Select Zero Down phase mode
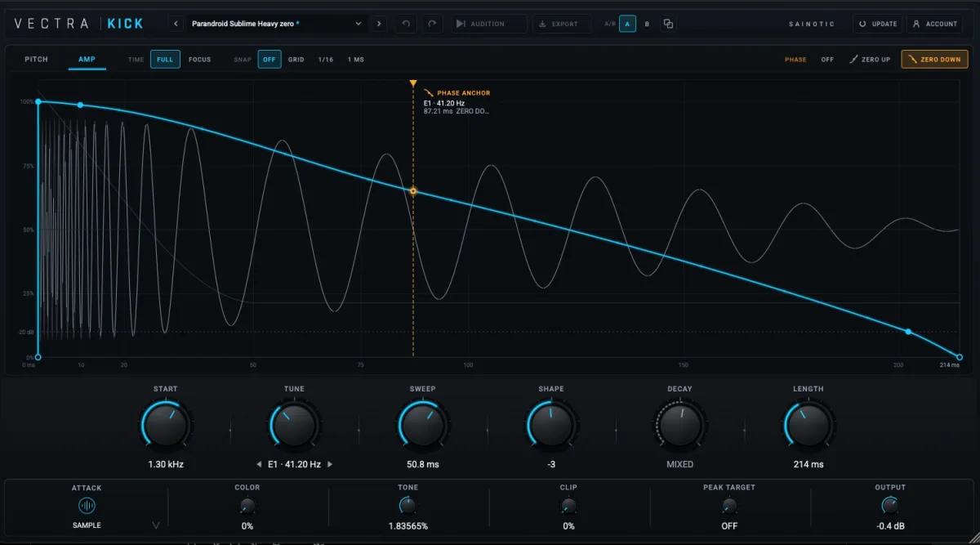Image resolution: width=980 pixels, height=545 pixels. (934, 60)
